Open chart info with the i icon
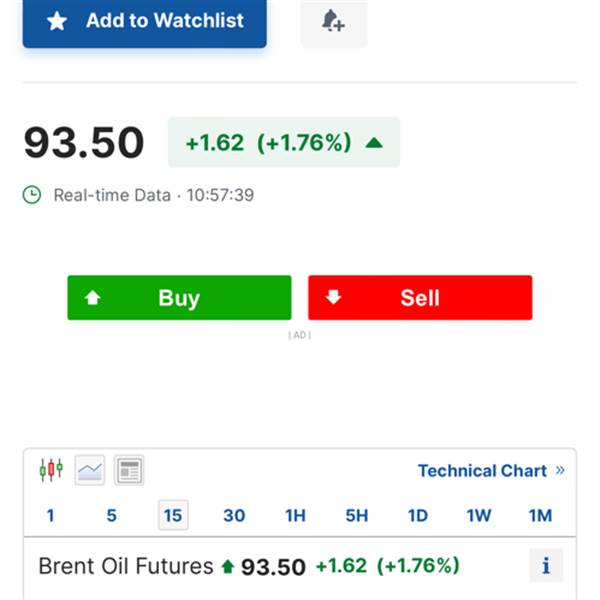The height and width of the screenshot is (600, 600). pos(546,565)
